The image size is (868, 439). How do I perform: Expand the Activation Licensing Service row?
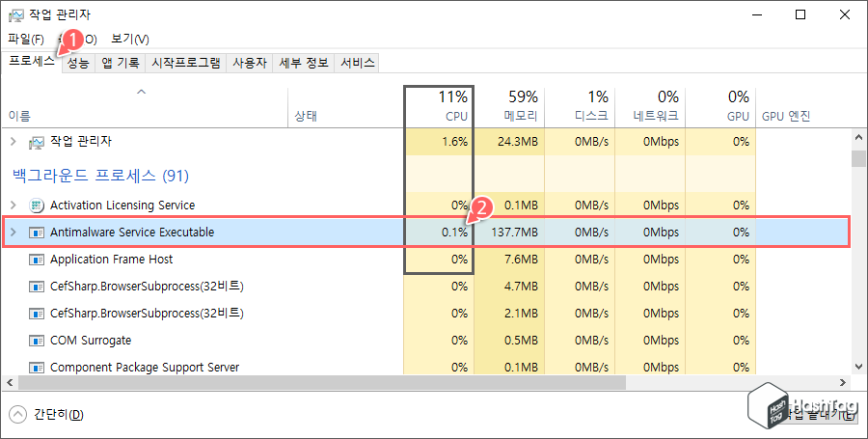tap(14, 206)
